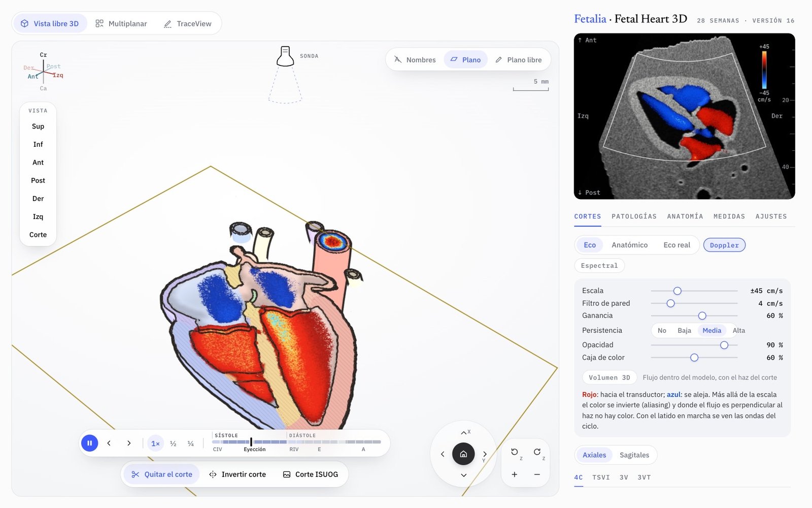This screenshot has width=812, height=508.
Task: Zoom out with minus button
Action: point(537,474)
